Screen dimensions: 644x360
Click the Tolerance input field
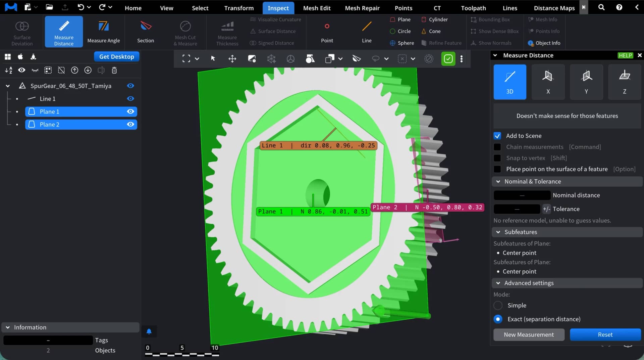tap(517, 209)
